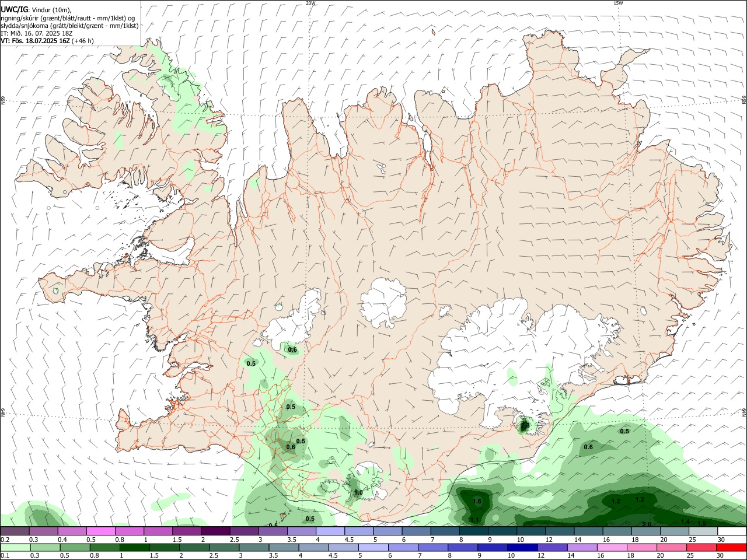Pick the dusky mauve first swatch of snow scale

click(x=15, y=531)
